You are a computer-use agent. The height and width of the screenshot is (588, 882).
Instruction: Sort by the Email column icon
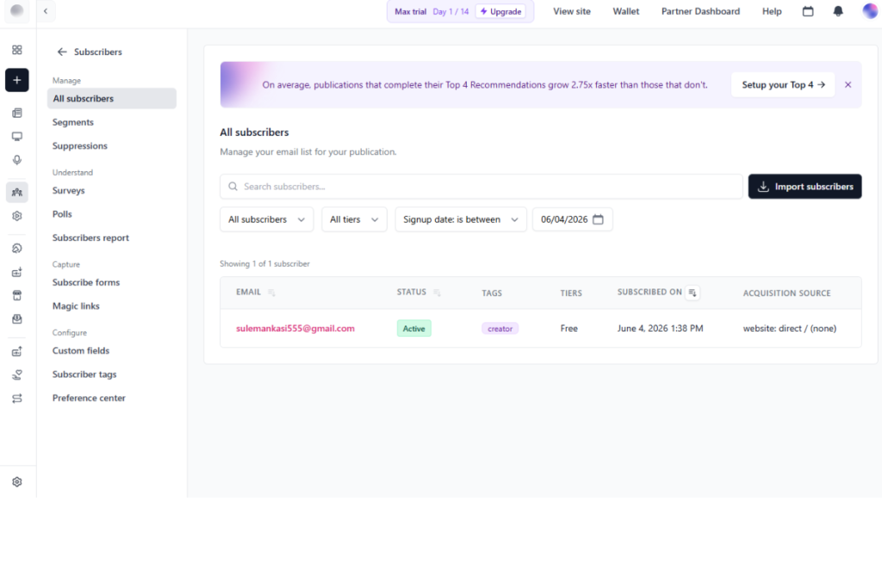coord(271,293)
